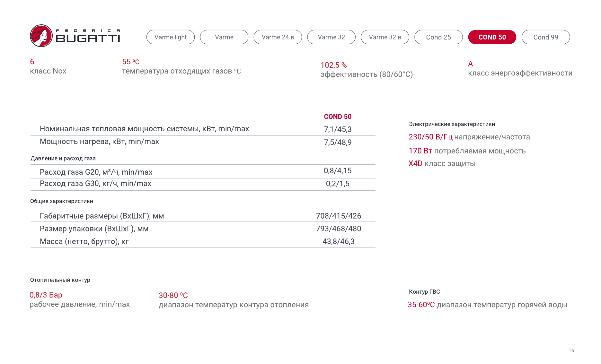The image size is (601, 364).
Task: Go to the Varme 32 tab
Action: coord(331,37)
